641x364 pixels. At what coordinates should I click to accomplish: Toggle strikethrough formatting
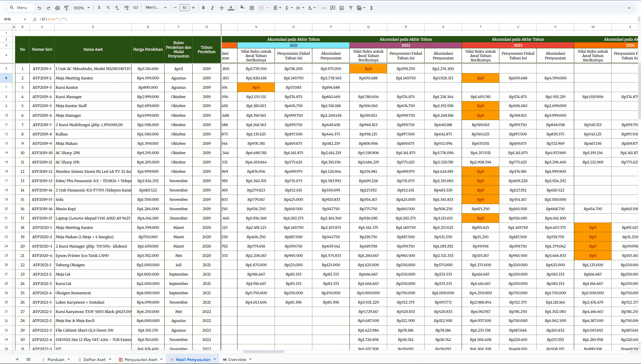(x=221, y=8)
